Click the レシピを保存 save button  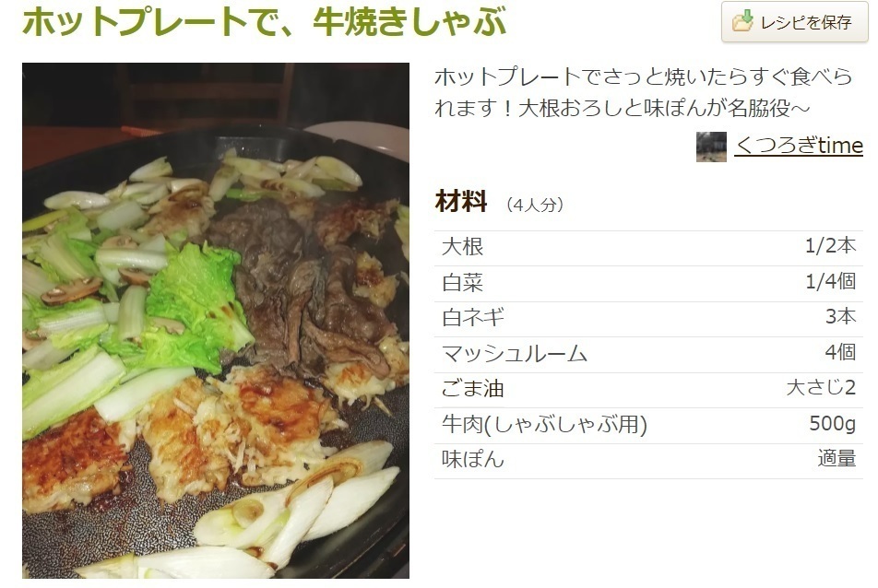(795, 22)
